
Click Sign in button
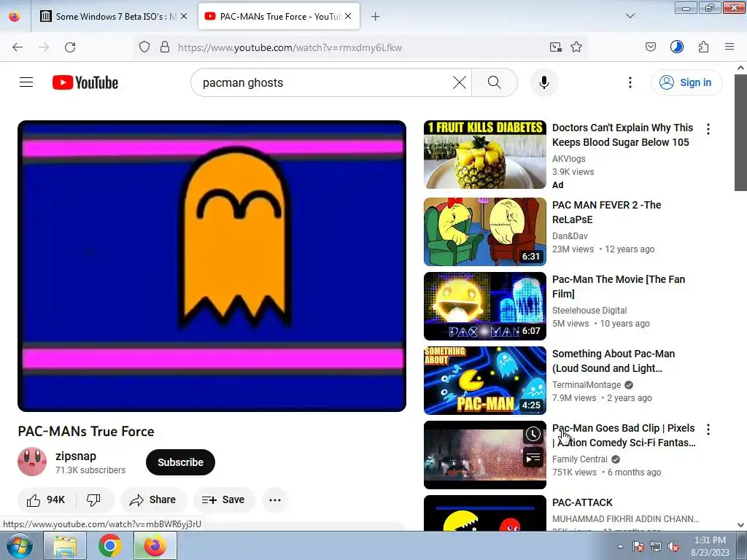[x=686, y=82]
